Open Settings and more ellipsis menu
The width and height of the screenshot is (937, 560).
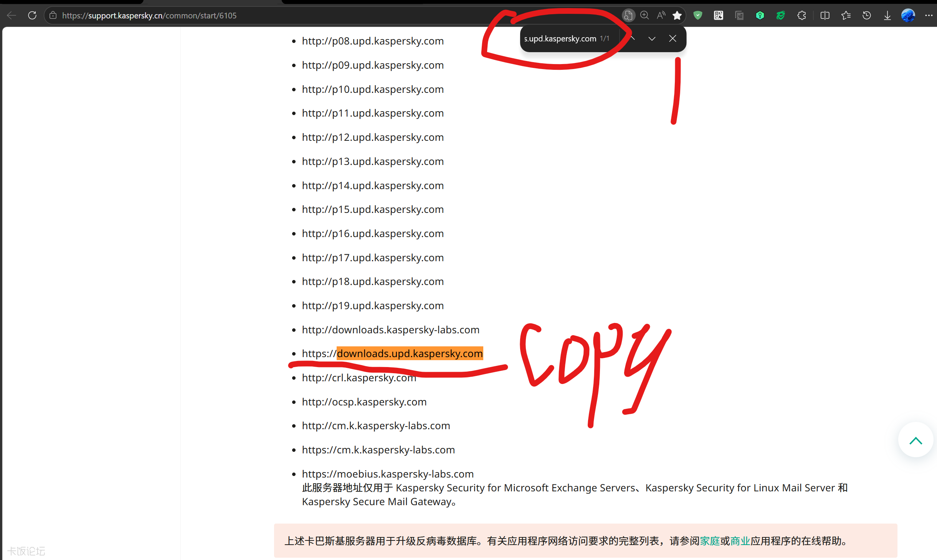(929, 16)
